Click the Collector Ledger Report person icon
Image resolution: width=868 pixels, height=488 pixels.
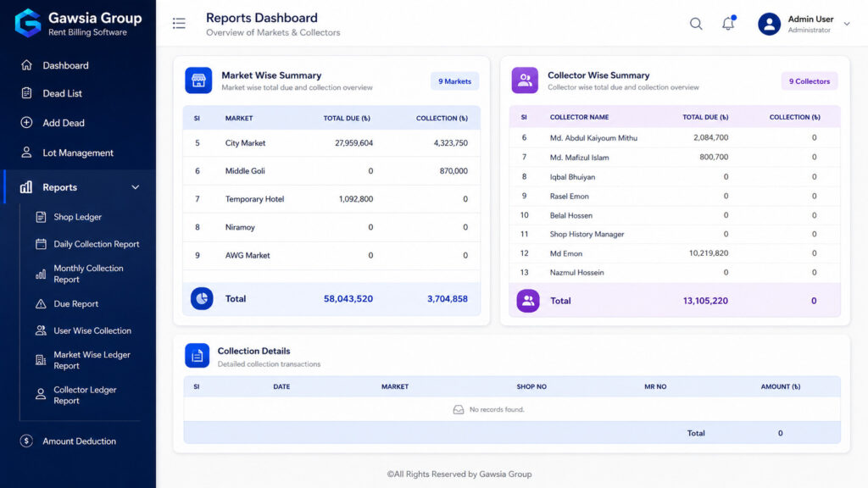[x=41, y=395]
